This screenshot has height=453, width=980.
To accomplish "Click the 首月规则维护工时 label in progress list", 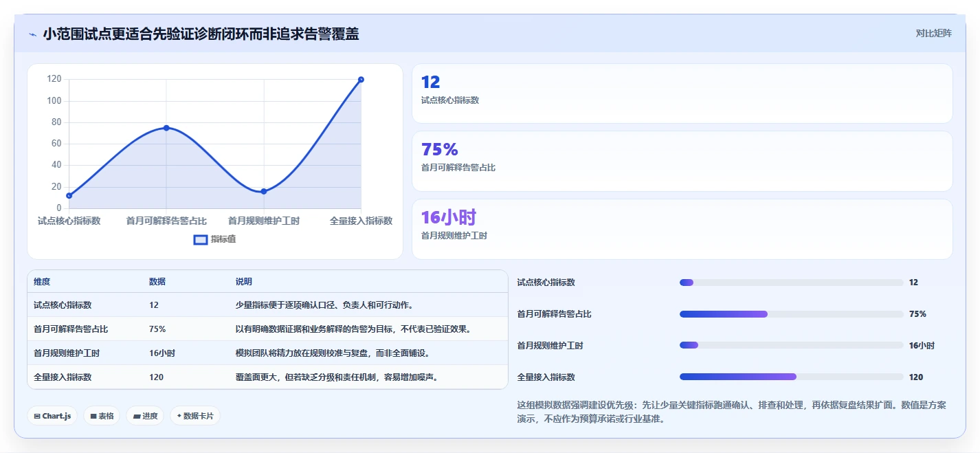I will (x=550, y=346).
